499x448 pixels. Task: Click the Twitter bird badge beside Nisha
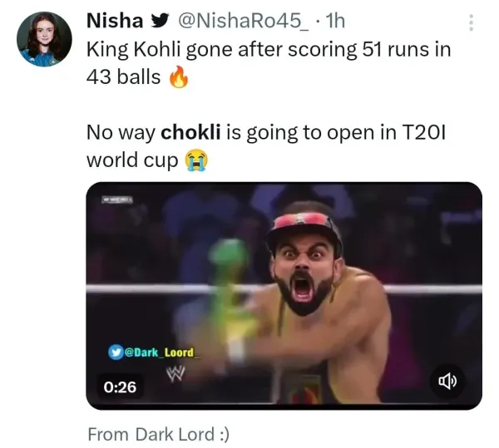(159, 21)
